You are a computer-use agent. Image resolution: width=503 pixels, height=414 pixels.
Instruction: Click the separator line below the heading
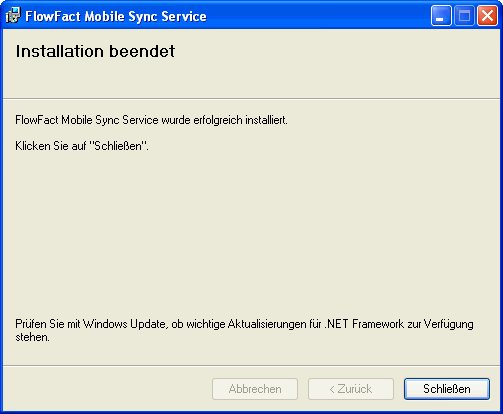coord(251,99)
